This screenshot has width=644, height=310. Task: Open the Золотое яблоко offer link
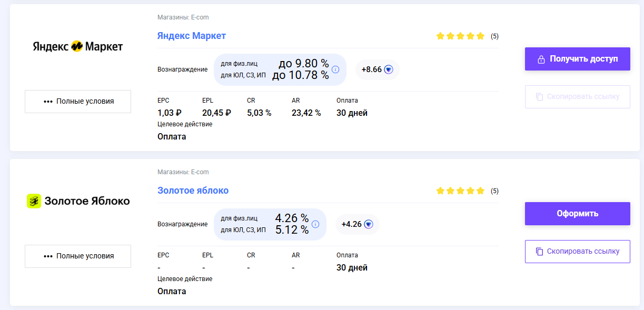tap(193, 191)
